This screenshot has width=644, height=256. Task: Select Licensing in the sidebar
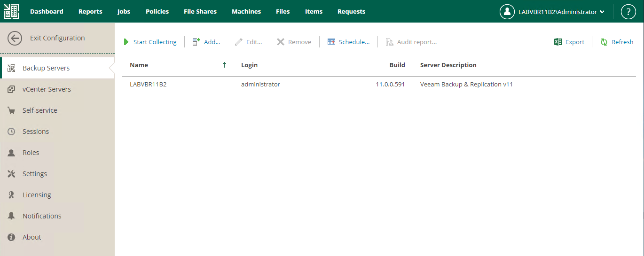click(x=37, y=195)
